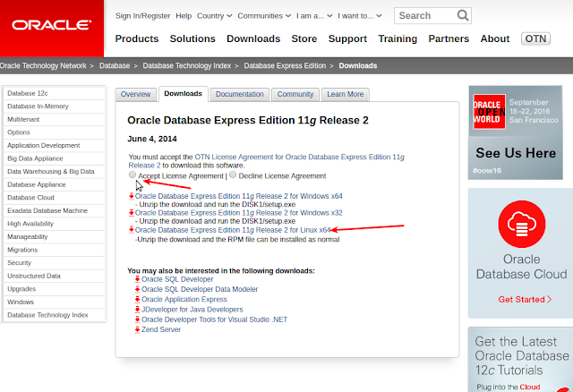Open Manageability sidebar item
Viewport: 573px width, 392px height.
54,237
